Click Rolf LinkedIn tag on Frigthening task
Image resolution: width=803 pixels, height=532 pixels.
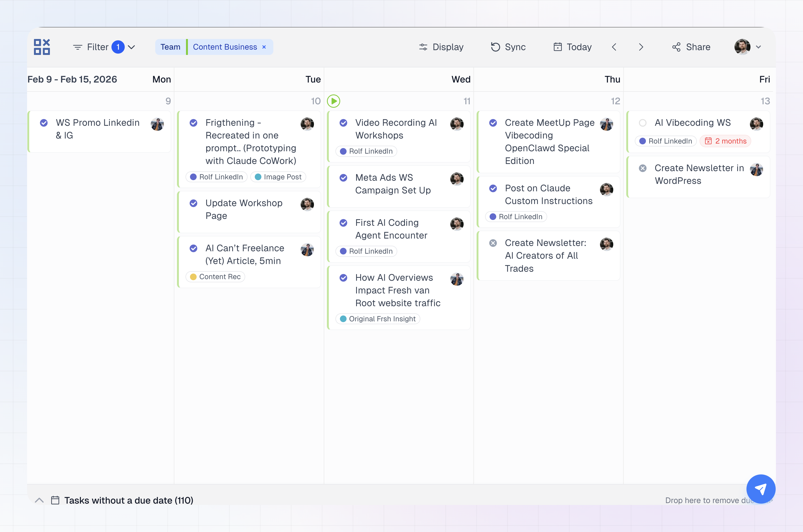(217, 177)
